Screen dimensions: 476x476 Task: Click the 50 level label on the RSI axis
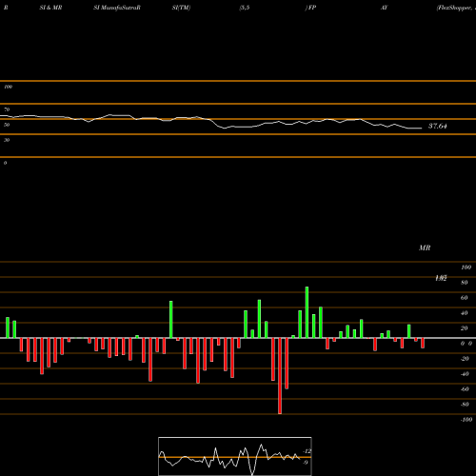[x=7, y=125]
